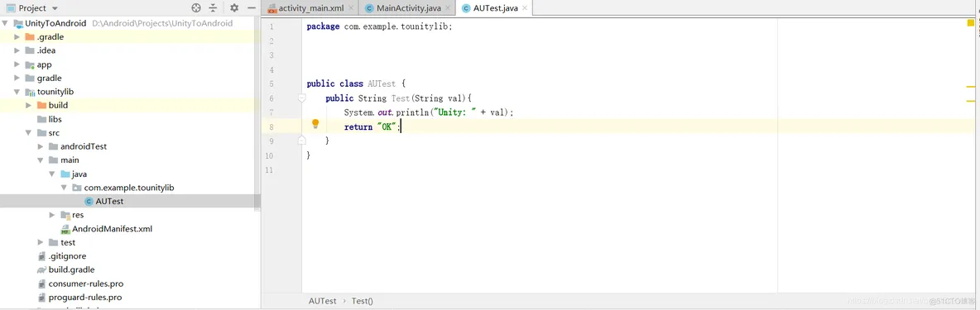Viewport: 980px width, 310px height.
Task: Click the blue java source folder icon
Action: point(65,174)
